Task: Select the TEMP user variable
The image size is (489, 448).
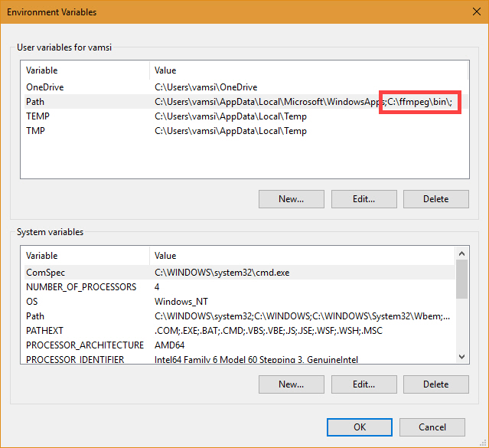Action: click(245, 116)
